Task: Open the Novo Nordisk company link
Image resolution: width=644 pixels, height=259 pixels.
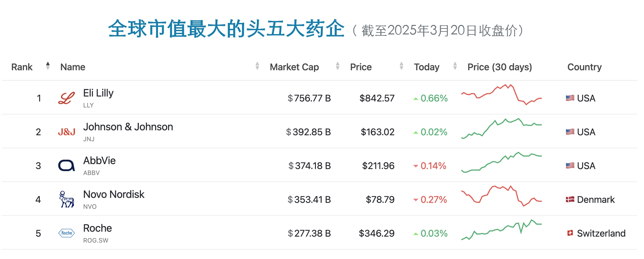Action: [x=114, y=194]
